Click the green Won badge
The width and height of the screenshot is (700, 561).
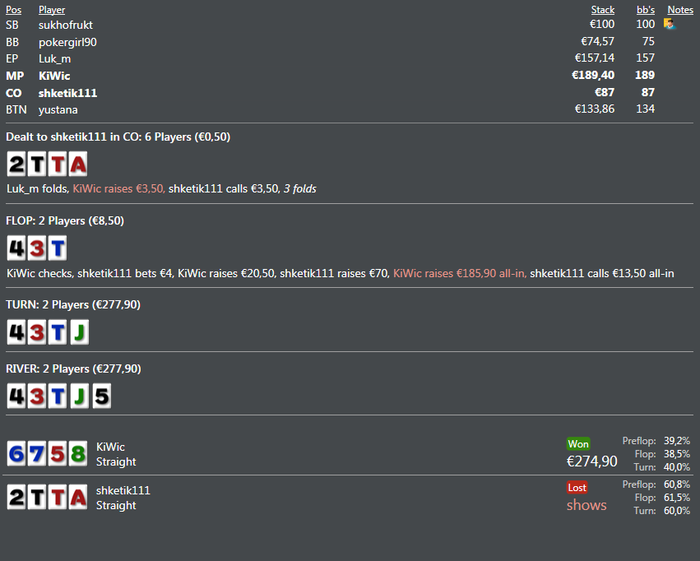tap(578, 444)
